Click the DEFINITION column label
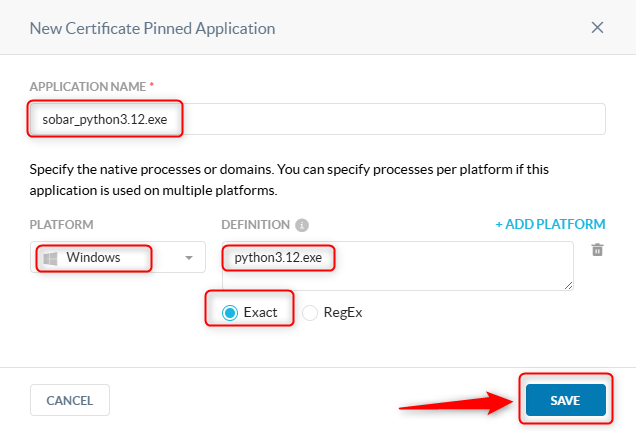 point(256,224)
